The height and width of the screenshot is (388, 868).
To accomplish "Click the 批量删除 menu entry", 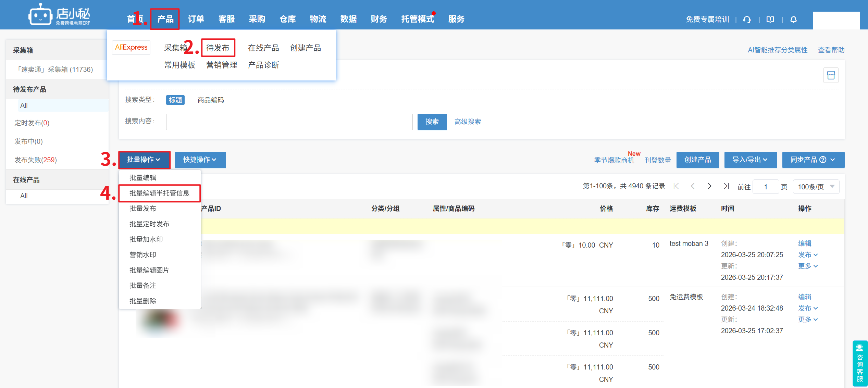I will point(143,301).
